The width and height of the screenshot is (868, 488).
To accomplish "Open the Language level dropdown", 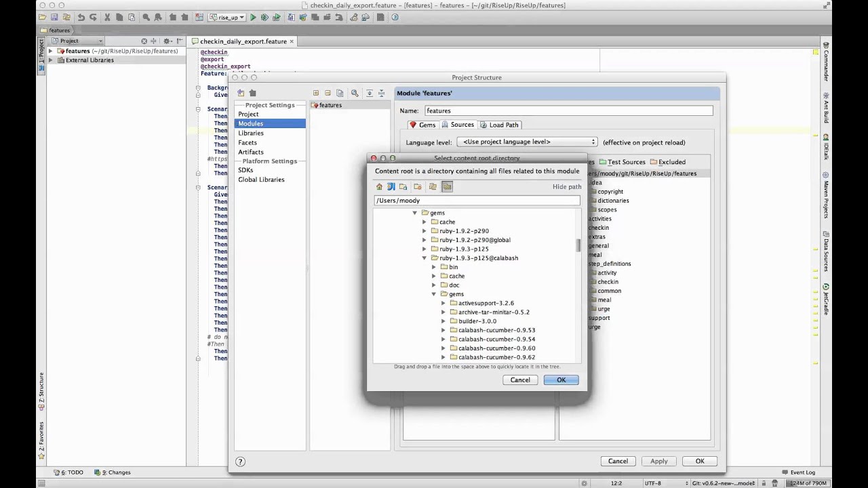I will click(527, 142).
